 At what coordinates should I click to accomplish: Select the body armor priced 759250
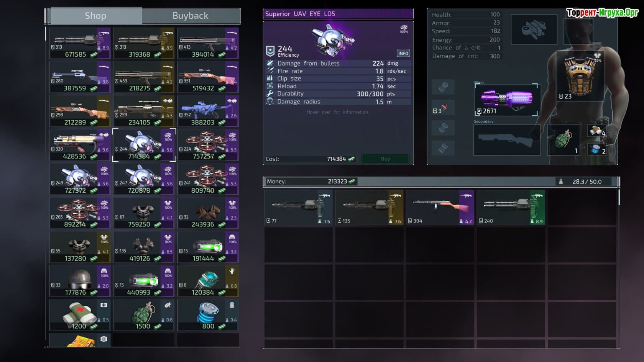tap(144, 213)
